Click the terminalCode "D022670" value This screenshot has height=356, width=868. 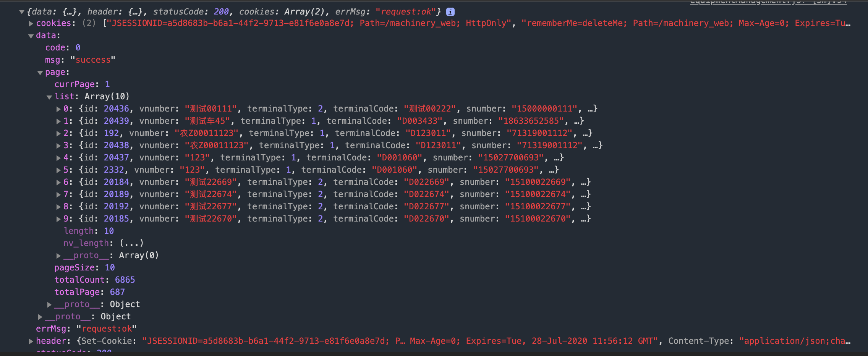(427, 218)
